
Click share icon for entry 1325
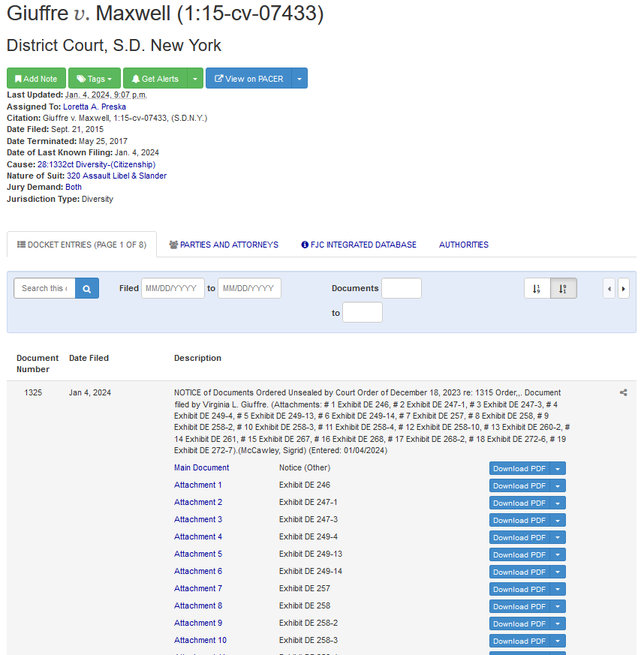click(x=624, y=392)
